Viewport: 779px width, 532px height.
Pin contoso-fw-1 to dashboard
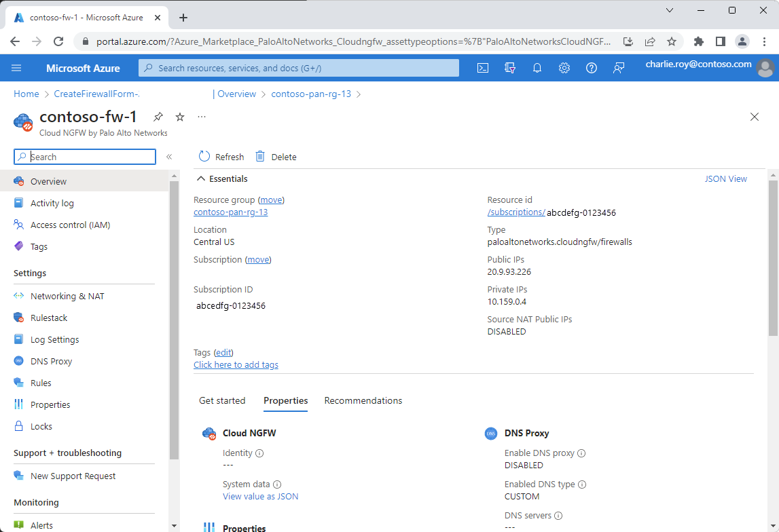click(x=158, y=117)
